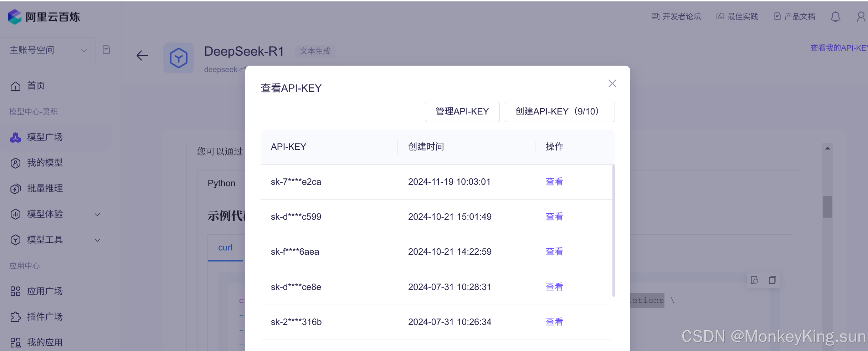Image resolution: width=868 pixels, height=351 pixels.
Task: Open 我的模型 in the sidebar
Action: pyautogui.click(x=45, y=163)
